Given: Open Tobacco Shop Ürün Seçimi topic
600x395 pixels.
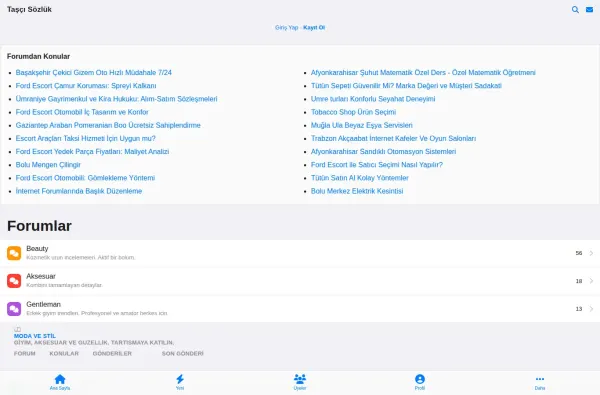Looking at the screenshot, I should coord(353,112).
